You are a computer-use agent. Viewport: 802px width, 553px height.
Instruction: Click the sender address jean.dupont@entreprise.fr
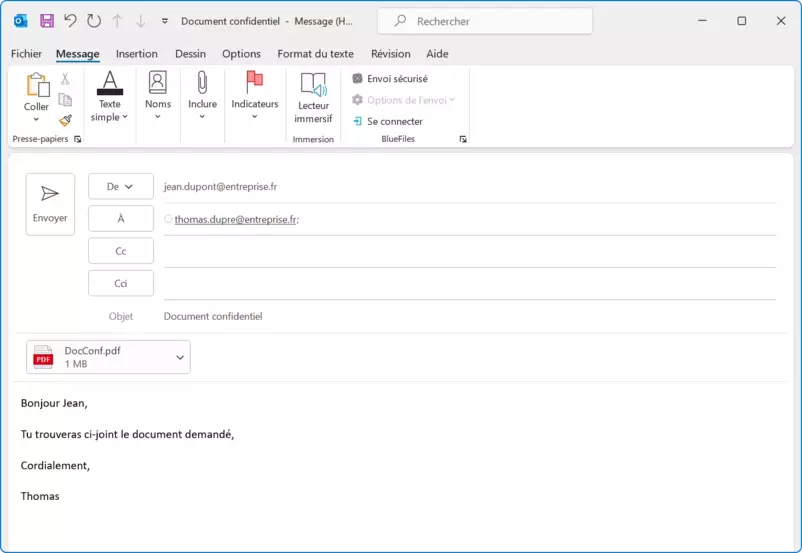coord(220,187)
